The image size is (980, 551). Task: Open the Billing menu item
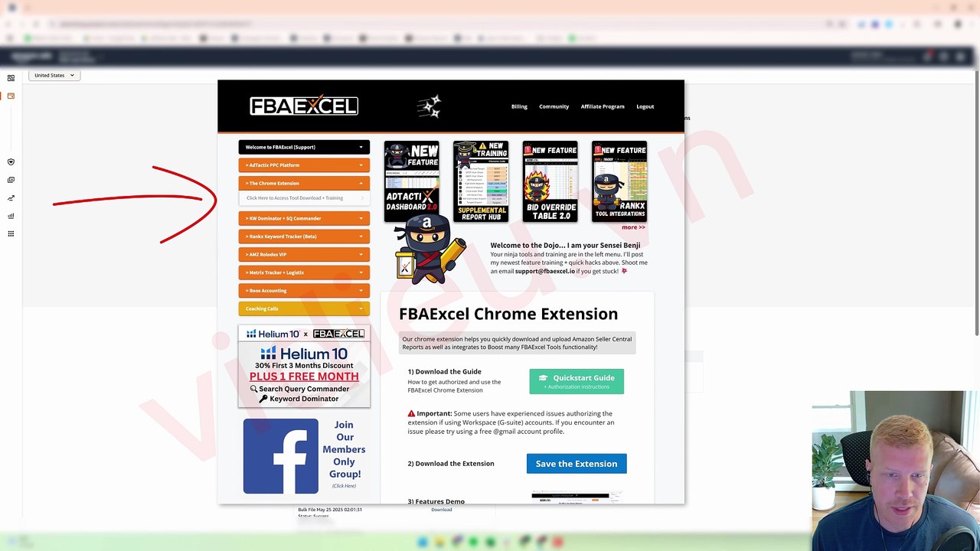click(519, 106)
